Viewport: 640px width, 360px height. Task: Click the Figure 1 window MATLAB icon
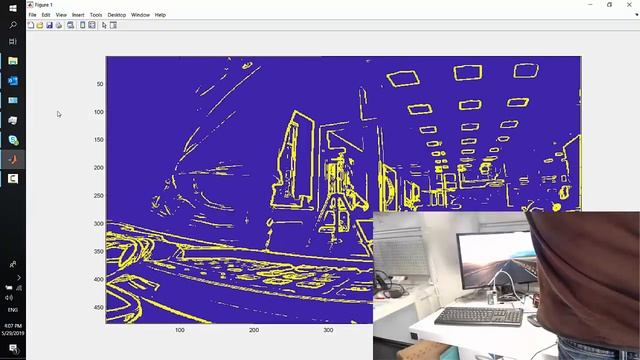click(x=30, y=4)
